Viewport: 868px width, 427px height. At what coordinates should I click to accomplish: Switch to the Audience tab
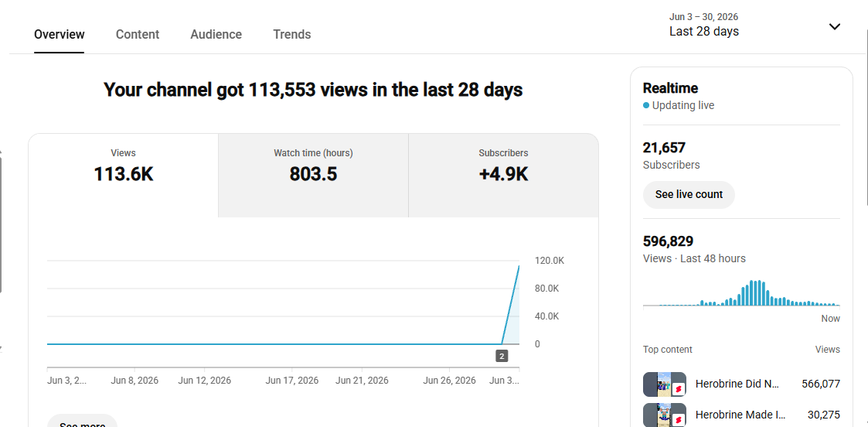216,34
